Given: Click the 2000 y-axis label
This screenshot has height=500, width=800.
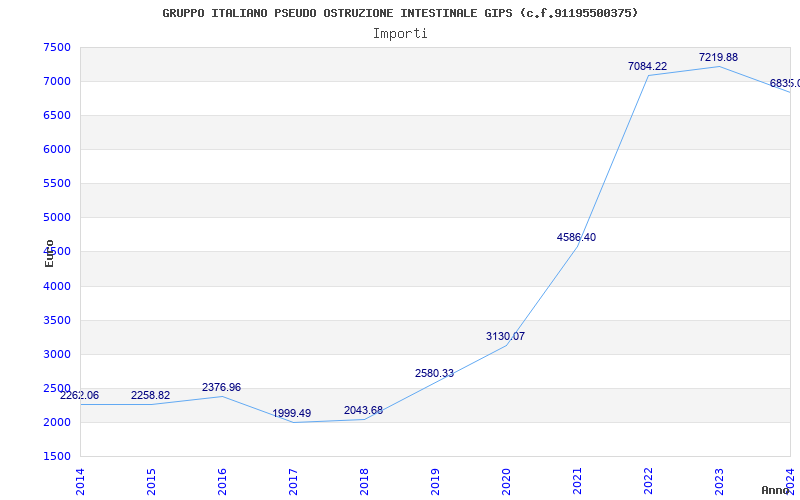Looking at the screenshot, I should (x=57, y=422).
